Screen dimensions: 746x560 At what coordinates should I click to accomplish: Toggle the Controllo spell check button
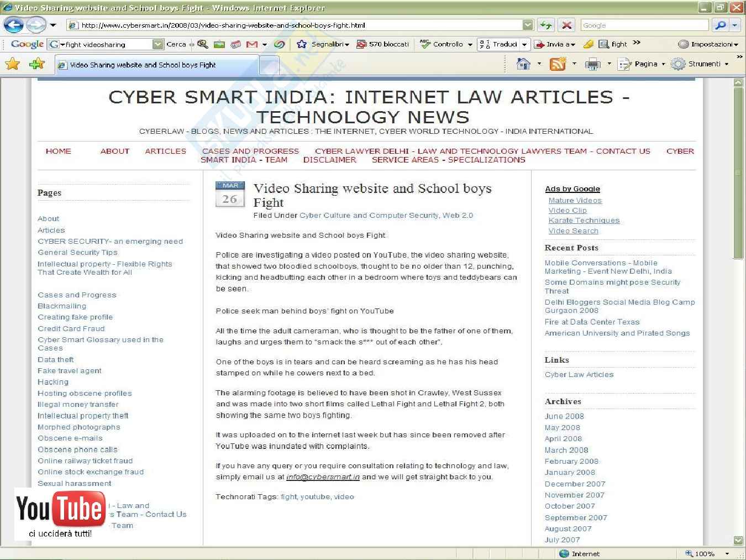[x=442, y=44]
